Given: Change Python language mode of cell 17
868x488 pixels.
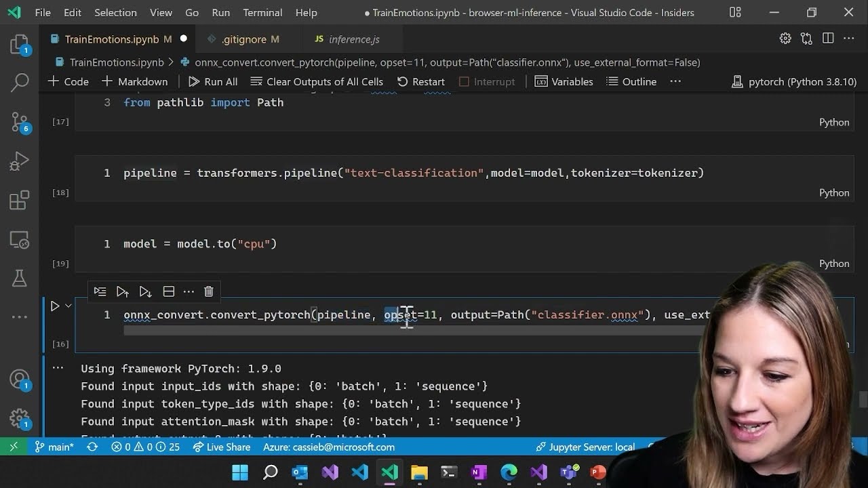Looking at the screenshot, I should (834, 122).
